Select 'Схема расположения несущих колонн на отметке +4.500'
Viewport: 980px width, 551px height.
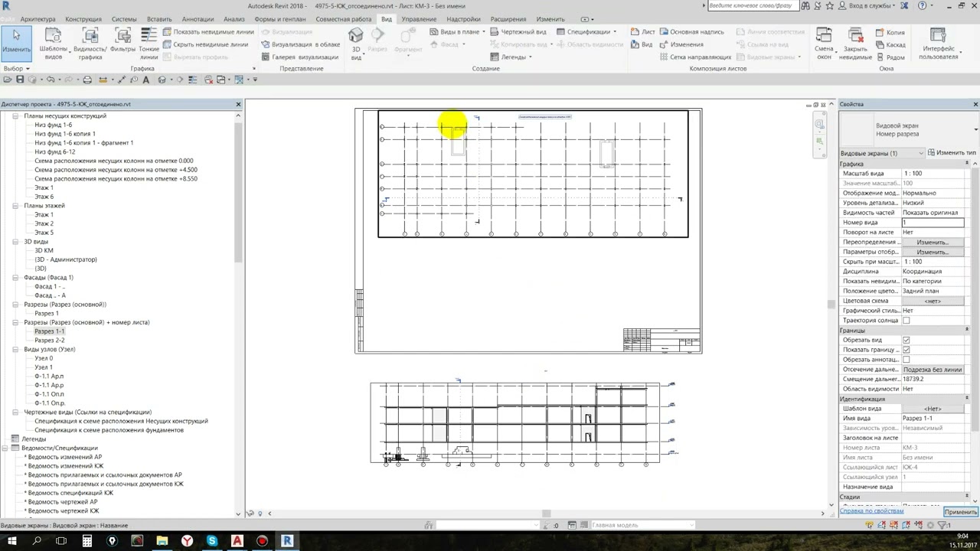pyautogui.click(x=116, y=170)
